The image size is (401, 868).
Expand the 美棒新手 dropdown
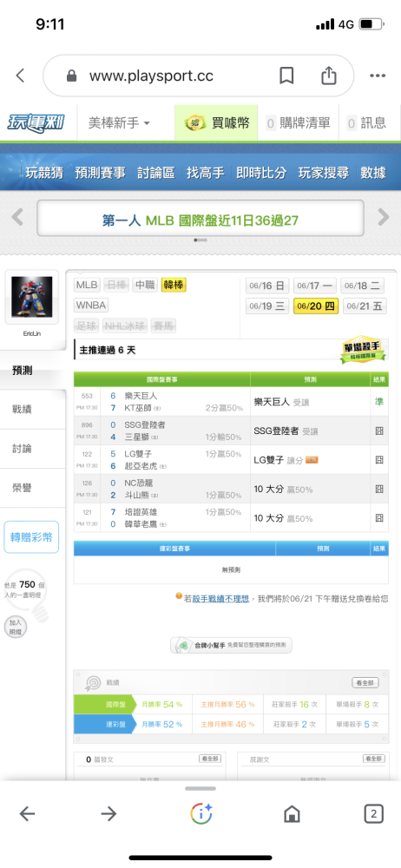click(119, 123)
